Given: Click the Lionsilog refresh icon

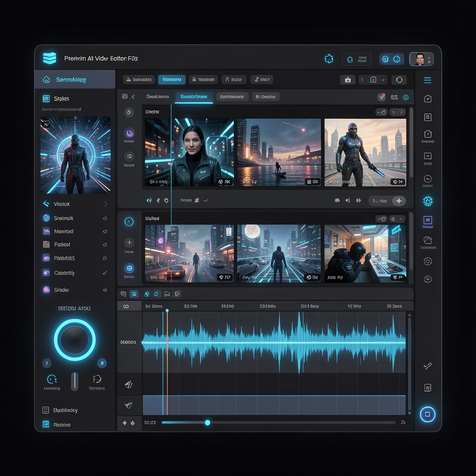Looking at the screenshot, I should [x=52, y=379].
